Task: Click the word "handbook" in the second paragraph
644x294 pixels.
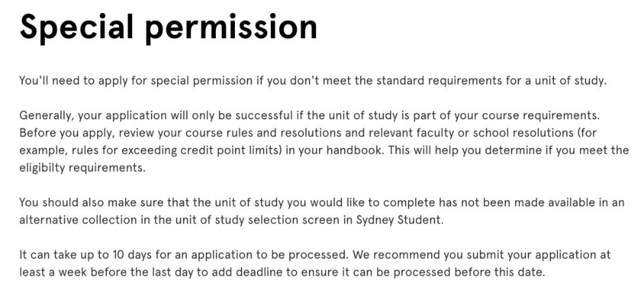Action: point(355,150)
